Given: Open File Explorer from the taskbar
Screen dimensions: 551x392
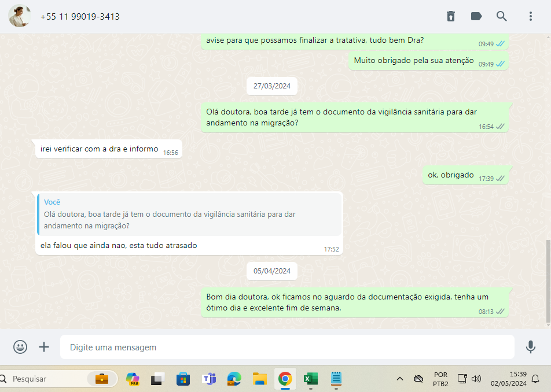Looking at the screenshot, I should [x=259, y=379].
